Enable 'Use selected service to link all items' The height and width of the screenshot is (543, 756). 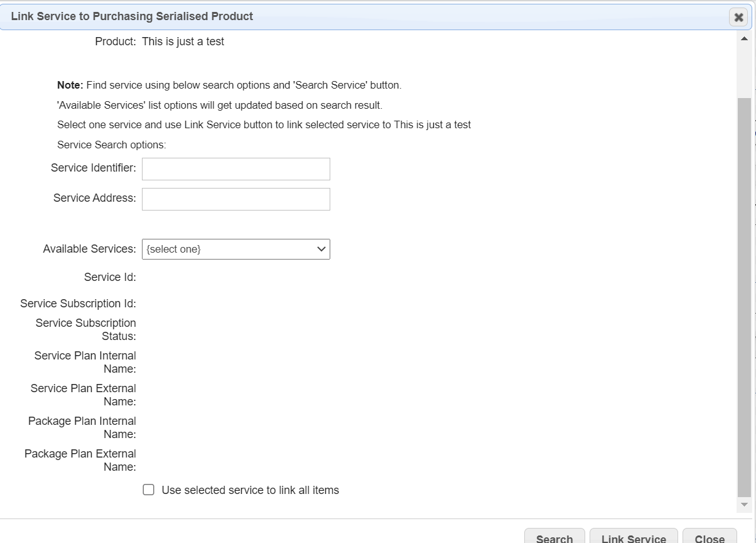click(149, 490)
